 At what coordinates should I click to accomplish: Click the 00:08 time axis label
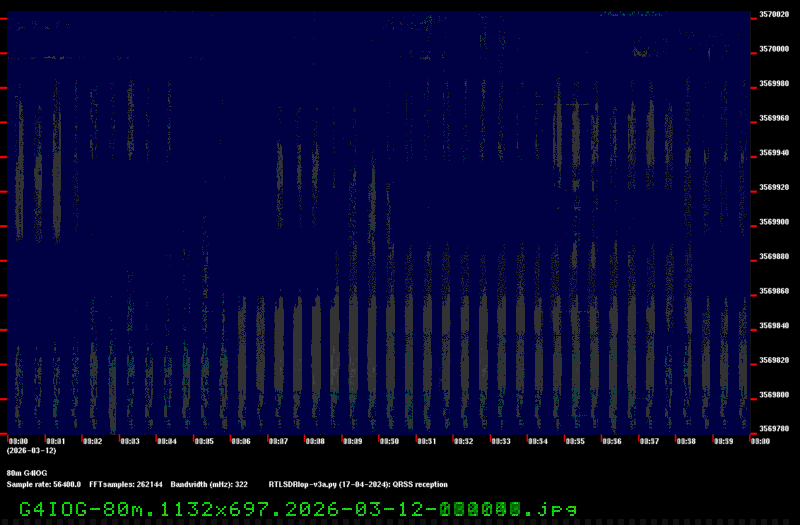click(315, 441)
